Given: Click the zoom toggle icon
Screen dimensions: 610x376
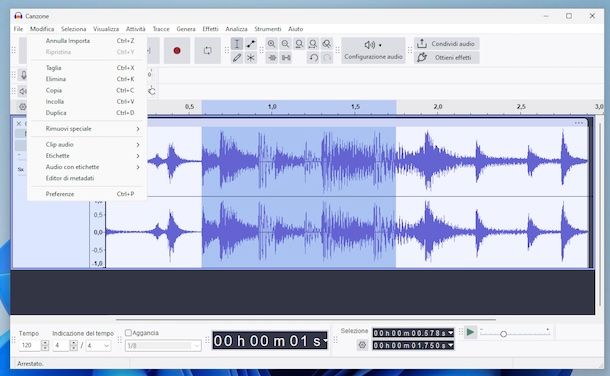Looking at the screenshot, I should tap(327, 44).
